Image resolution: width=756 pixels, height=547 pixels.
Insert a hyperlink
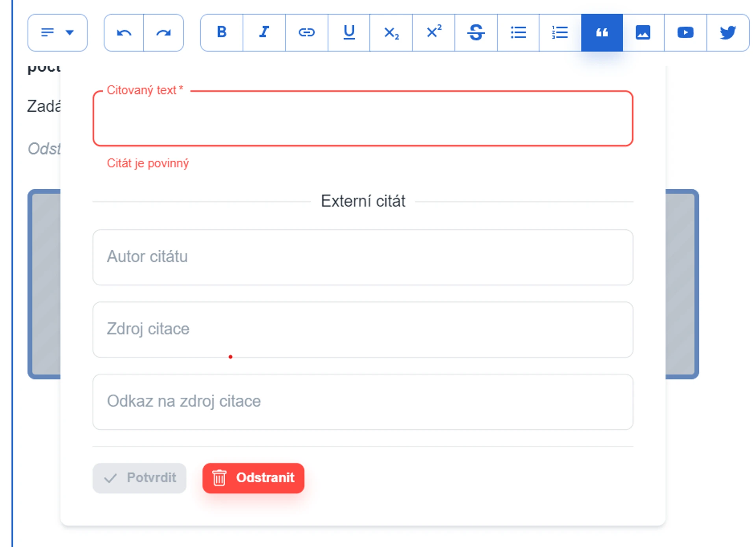306,32
